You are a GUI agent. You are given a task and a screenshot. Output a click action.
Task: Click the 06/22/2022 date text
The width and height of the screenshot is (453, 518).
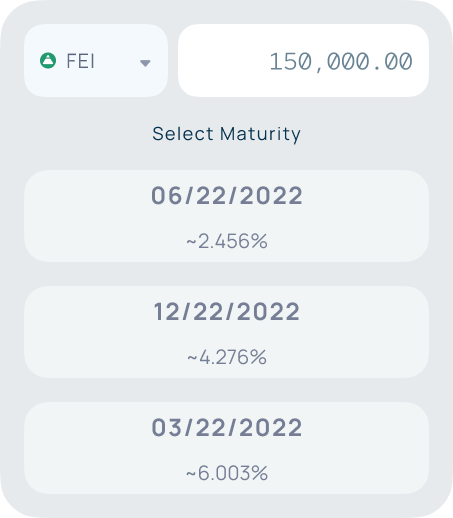pos(227,195)
